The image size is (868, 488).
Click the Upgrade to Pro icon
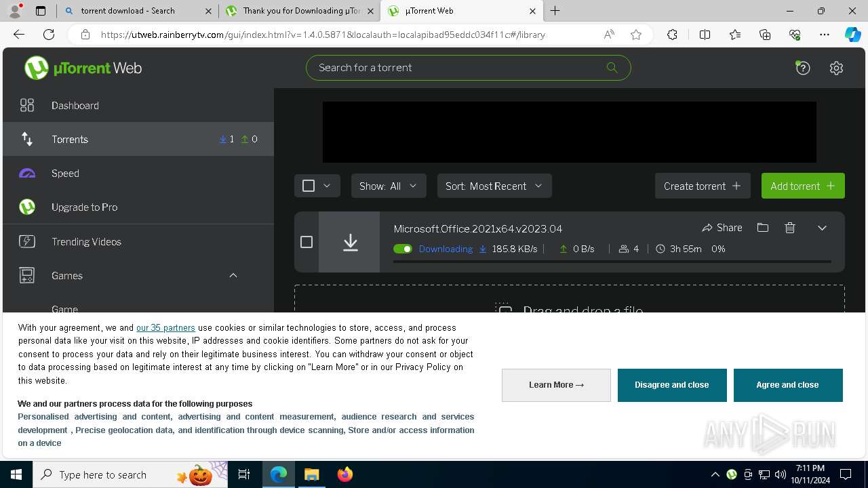27,207
